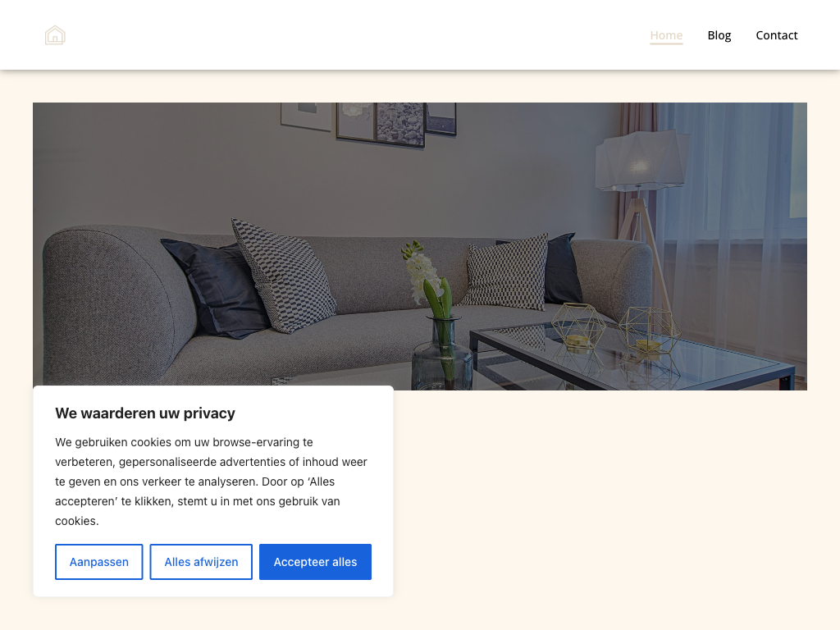Image resolution: width=840 pixels, height=630 pixels.
Task: Click the cookie description paragraph text
Action: click(211, 482)
